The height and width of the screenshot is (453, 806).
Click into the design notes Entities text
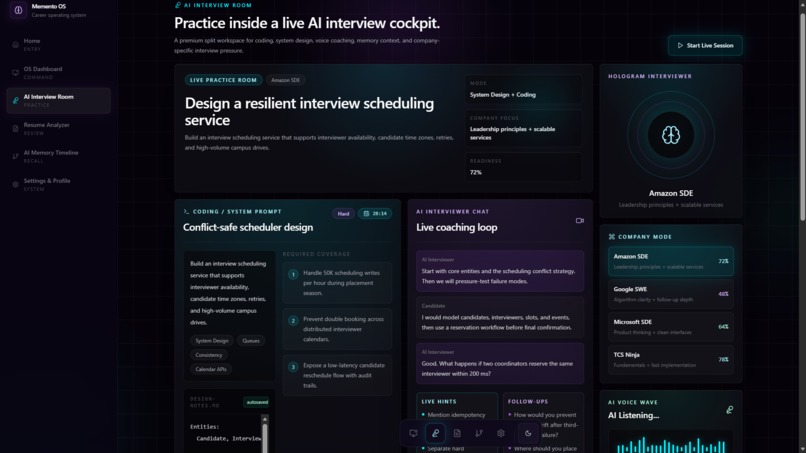pos(204,427)
